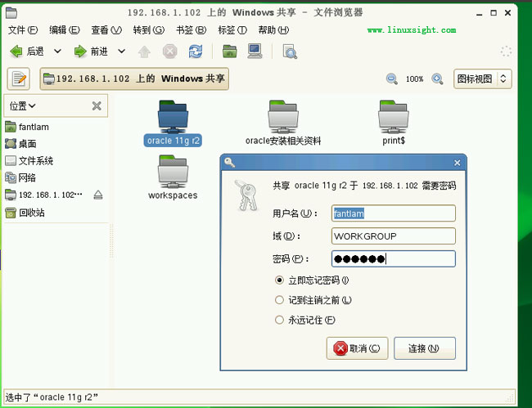The width and height of the screenshot is (532, 408).
Task: Select 回收站 trash in the sidebar
Action: (x=25, y=213)
